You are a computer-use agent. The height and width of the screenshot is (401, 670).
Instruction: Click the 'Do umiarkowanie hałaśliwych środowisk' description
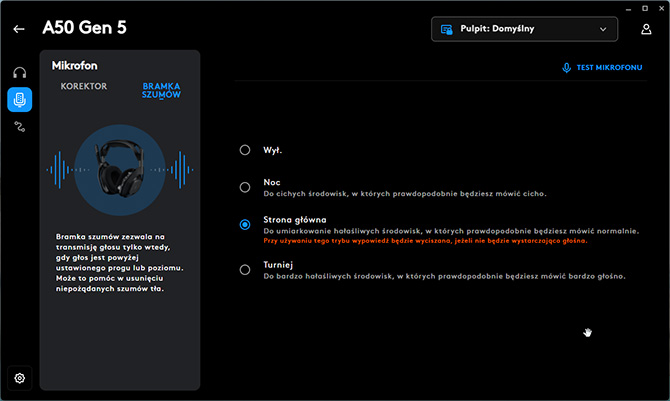[451, 231]
